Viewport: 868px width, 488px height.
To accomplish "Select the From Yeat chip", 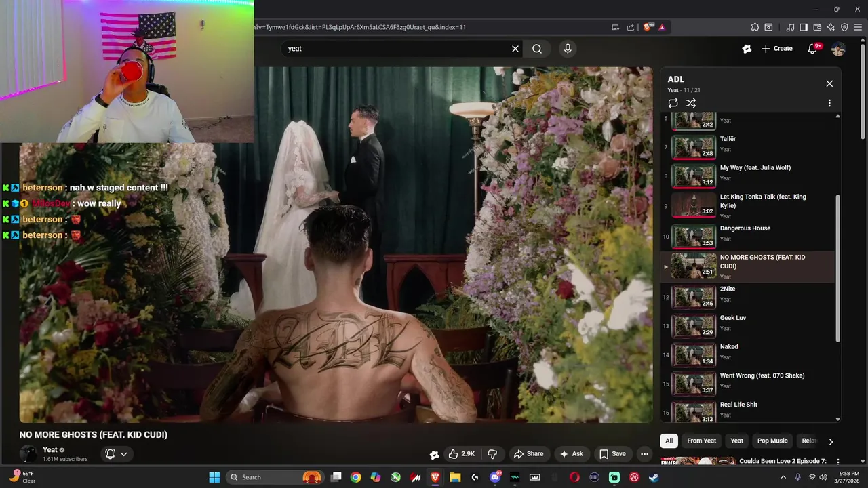I will coord(701,441).
